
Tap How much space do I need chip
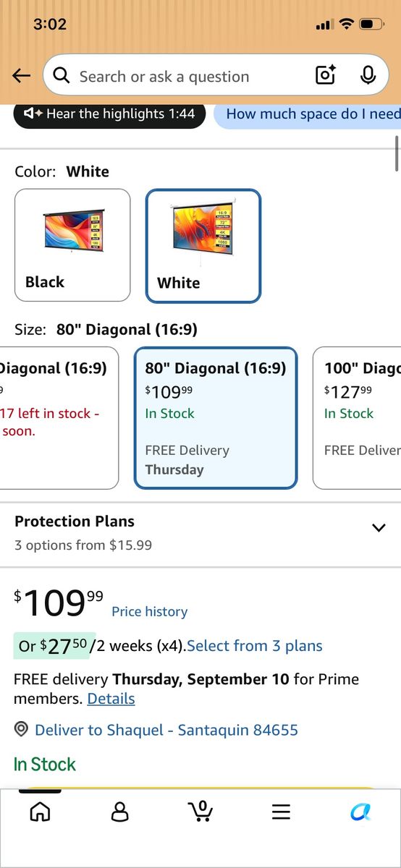pyautogui.click(x=307, y=114)
